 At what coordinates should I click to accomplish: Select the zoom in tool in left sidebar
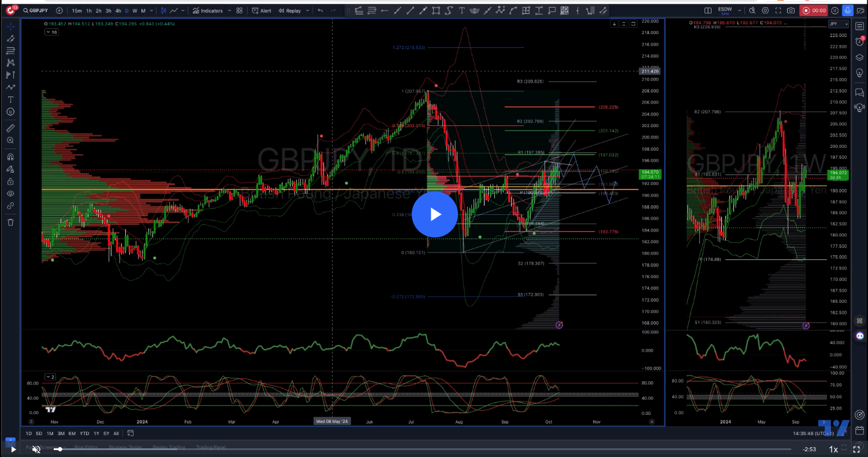[10, 140]
